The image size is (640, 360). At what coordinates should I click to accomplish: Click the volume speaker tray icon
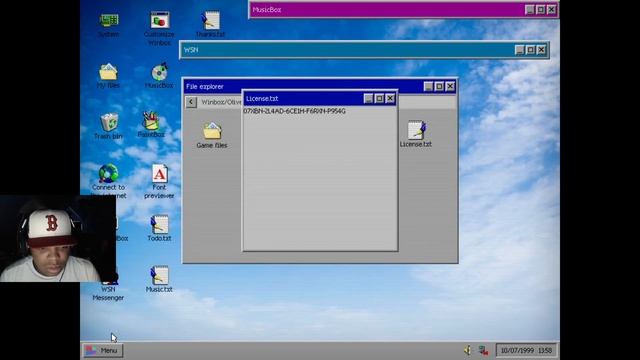point(468,350)
